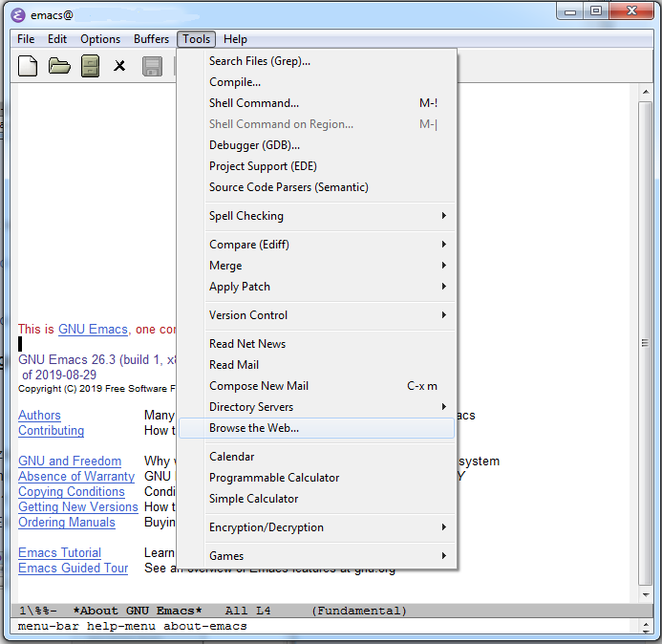662x644 pixels.
Task: Open the Calendar entry
Action: [316, 457]
